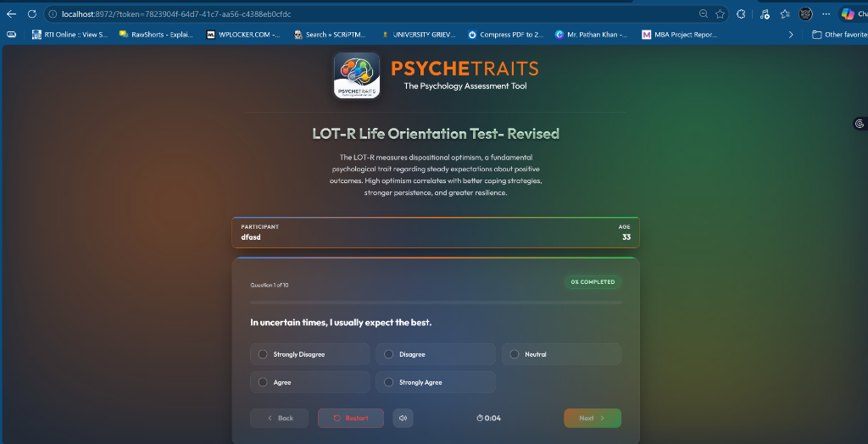Open UNIVERSITY GRIEV bookmark
The width and height of the screenshot is (868, 444).
(418, 35)
